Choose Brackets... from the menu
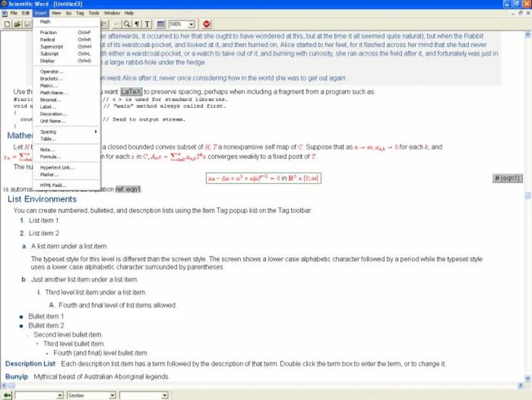532x400 pixels. 67,79
